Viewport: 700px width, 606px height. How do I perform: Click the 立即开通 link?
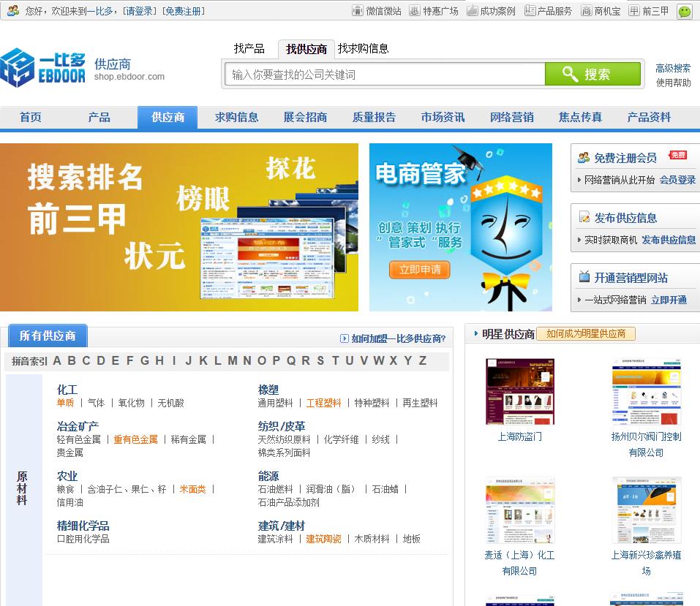coord(669,300)
